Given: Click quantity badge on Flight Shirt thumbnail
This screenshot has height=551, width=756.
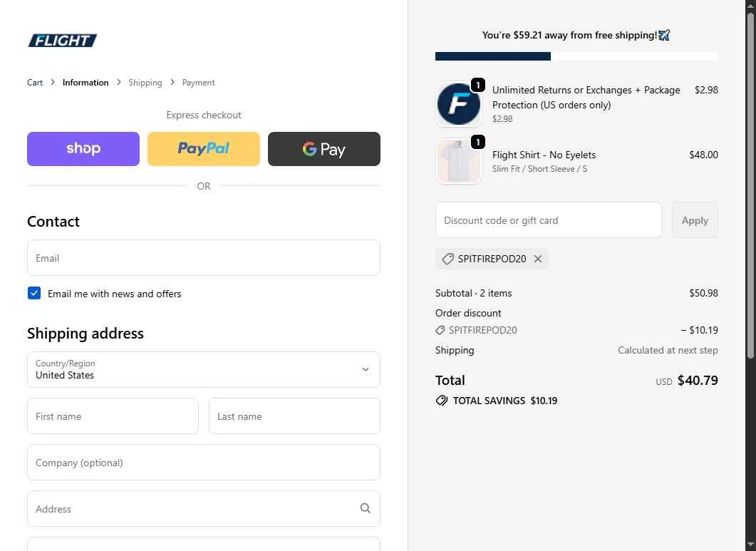Looking at the screenshot, I should [478, 143].
